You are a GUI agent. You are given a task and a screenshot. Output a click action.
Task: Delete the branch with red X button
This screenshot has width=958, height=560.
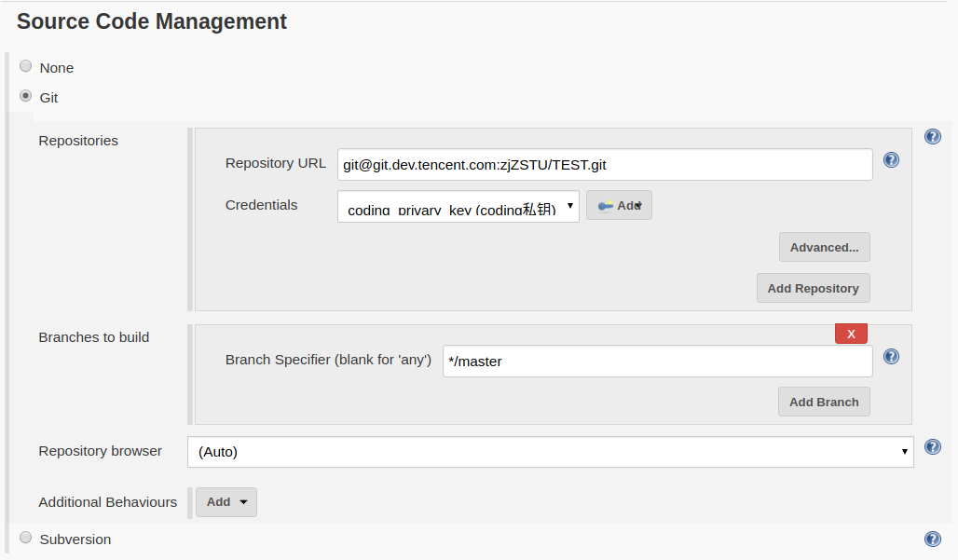851,334
